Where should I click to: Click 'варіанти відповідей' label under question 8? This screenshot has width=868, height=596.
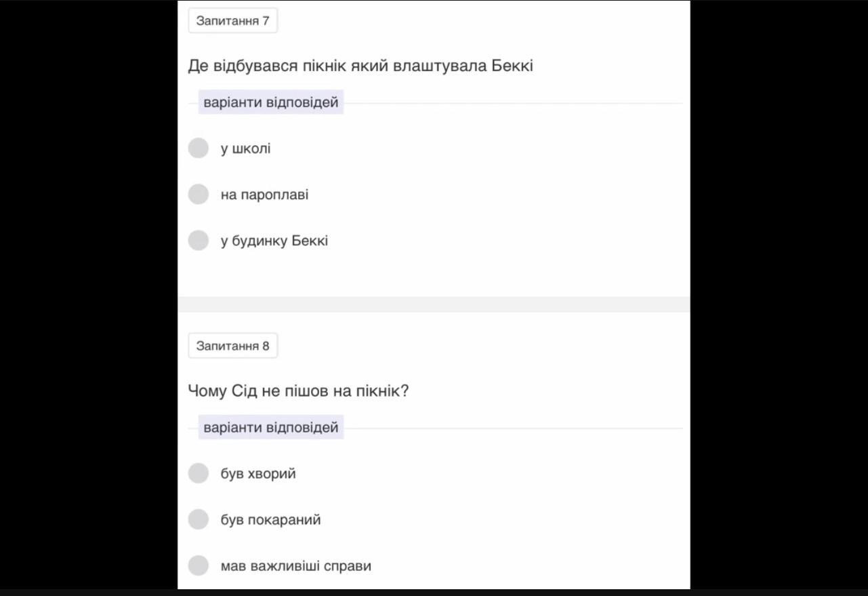271,427
